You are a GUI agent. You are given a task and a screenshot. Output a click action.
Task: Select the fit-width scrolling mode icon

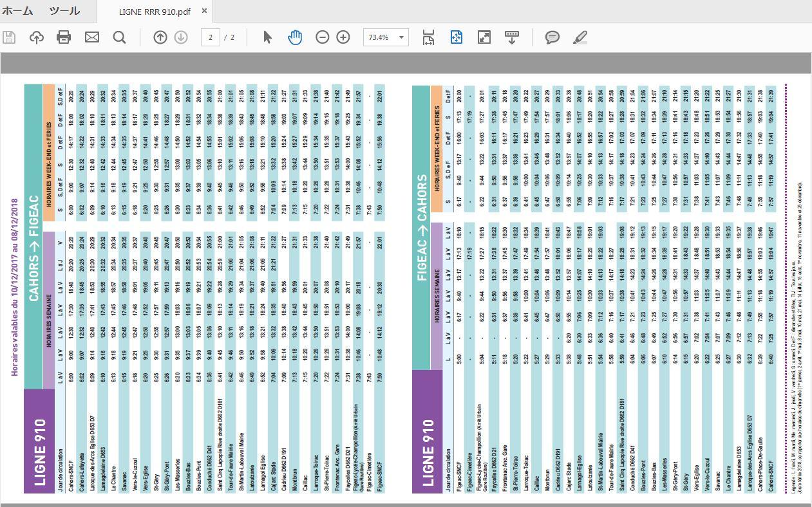click(428, 37)
